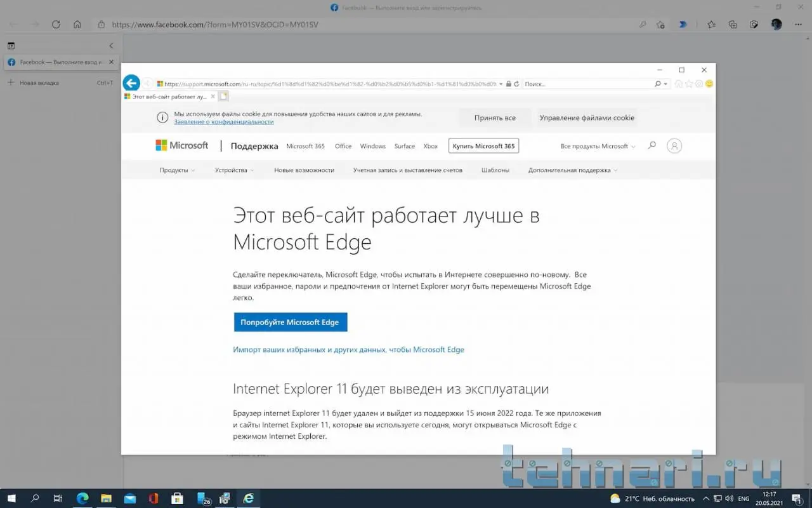The image size is (812, 508).
Task: Close the 'Этот веб-сайт работает' IE tab
Action: [213, 97]
